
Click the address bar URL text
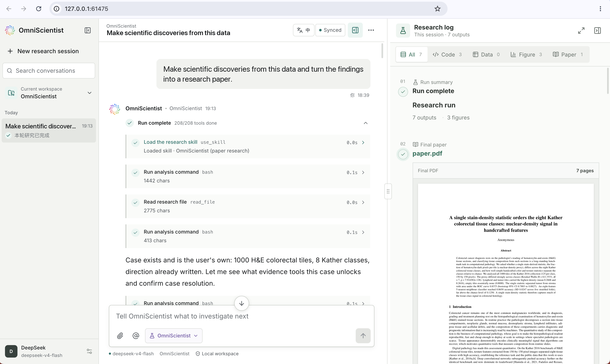click(86, 9)
